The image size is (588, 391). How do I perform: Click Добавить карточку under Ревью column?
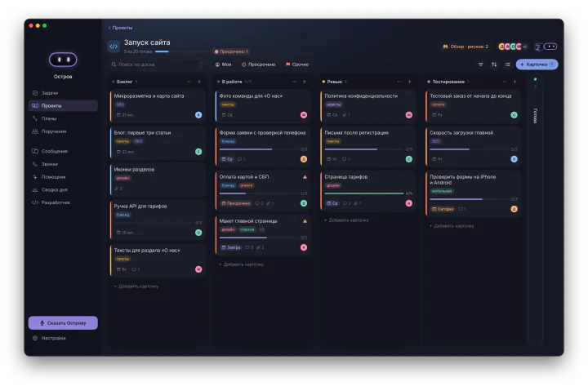(346, 220)
